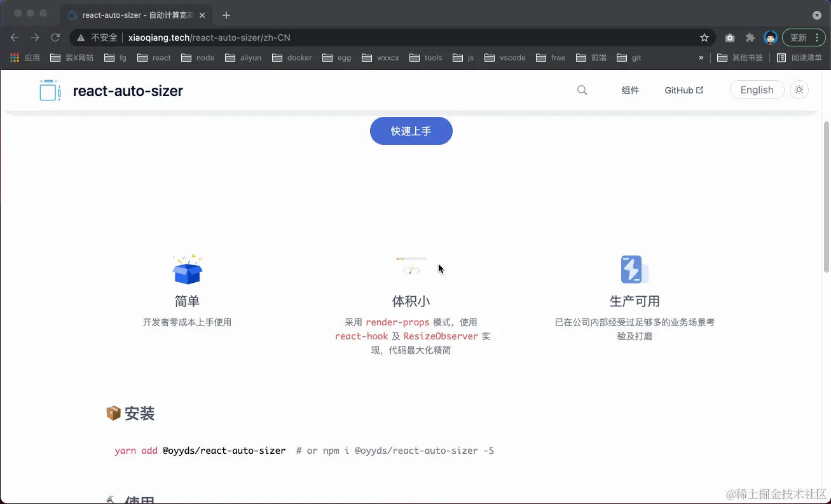
Task: Open the egg bookmark folder
Action: point(337,57)
